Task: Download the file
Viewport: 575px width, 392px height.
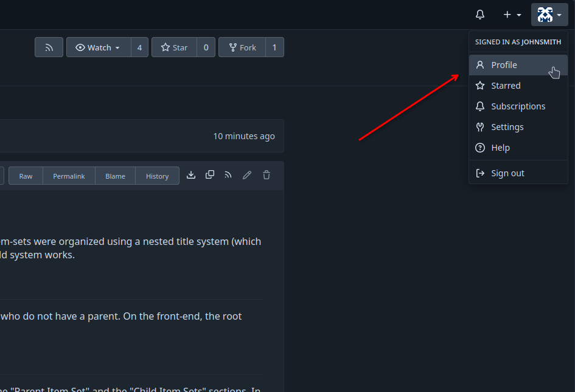Action: point(190,175)
